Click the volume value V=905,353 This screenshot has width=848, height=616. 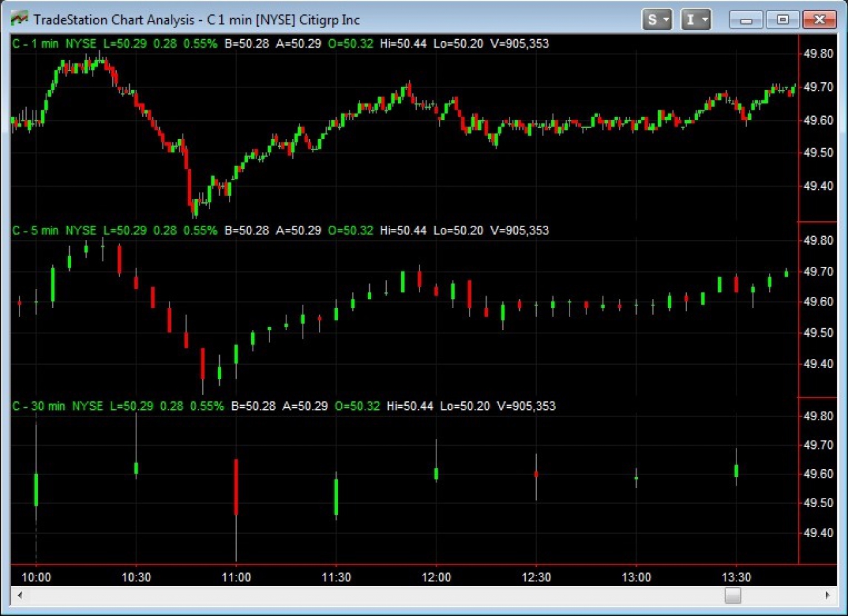[x=521, y=44]
